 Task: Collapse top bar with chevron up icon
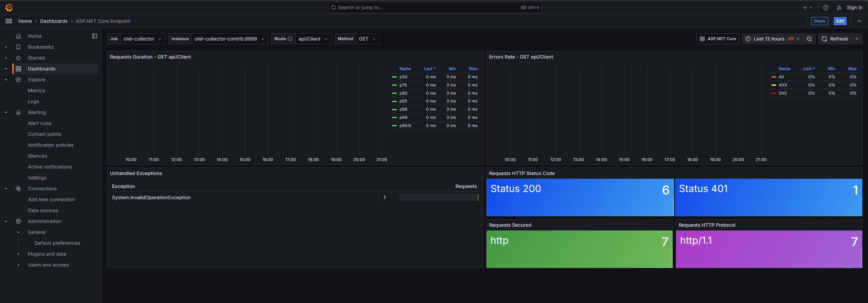[859, 21]
